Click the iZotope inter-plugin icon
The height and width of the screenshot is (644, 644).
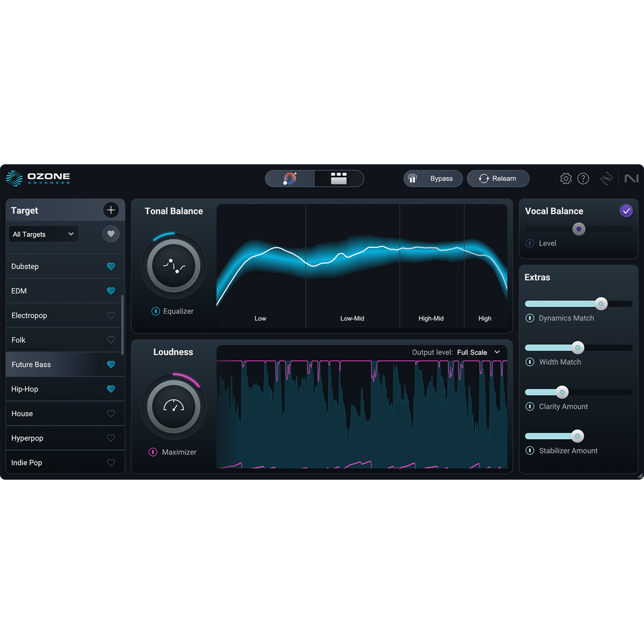point(606,179)
